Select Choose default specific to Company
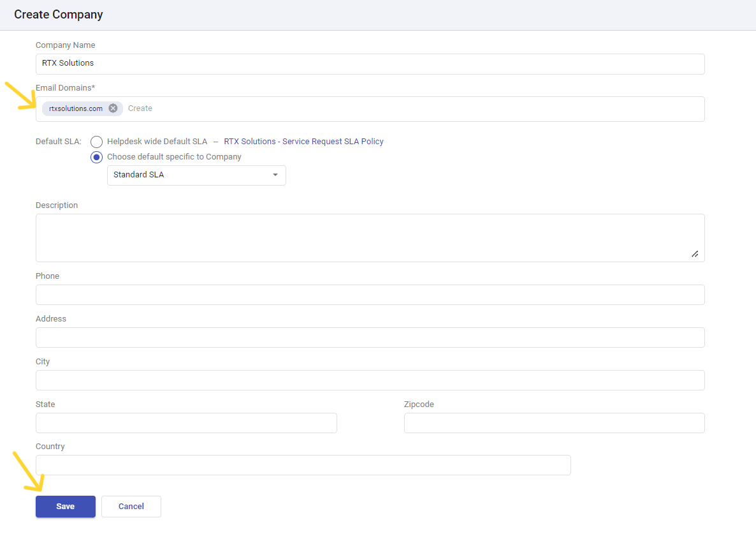756x534 pixels. click(x=96, y=157)
